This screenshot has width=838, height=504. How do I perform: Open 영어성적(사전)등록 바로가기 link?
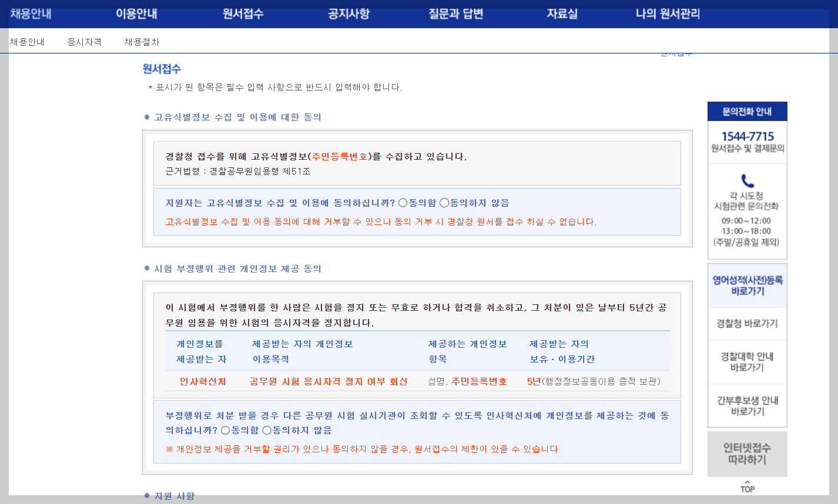pyautogui.click(x=747, y=285)
